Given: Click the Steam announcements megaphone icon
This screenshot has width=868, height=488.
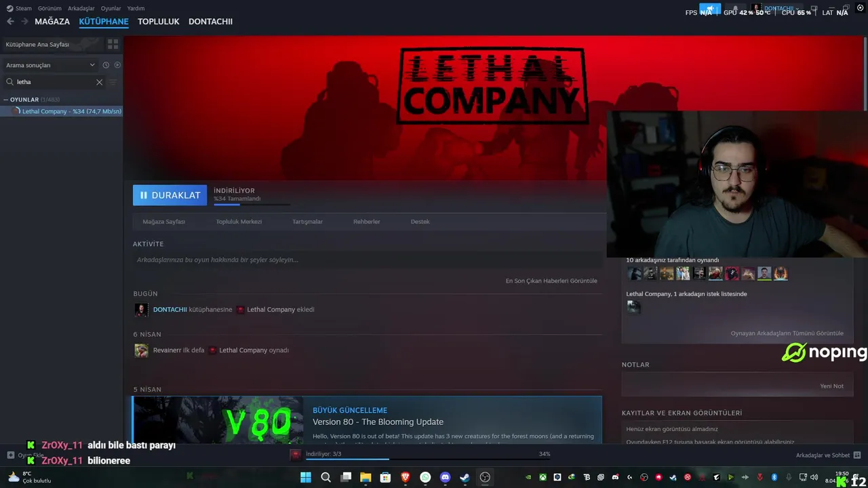Looking at the screenshot, I should point(710,9).
